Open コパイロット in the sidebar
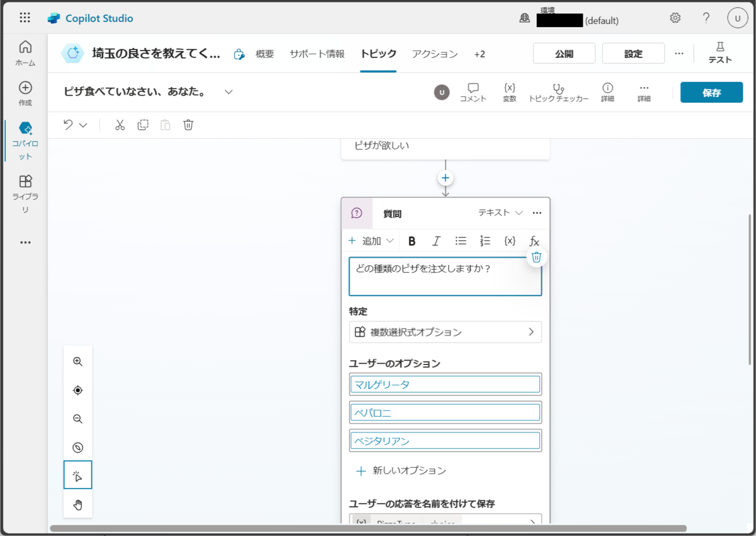The width and height of the screenshot is (756, 536). (25, 141)
